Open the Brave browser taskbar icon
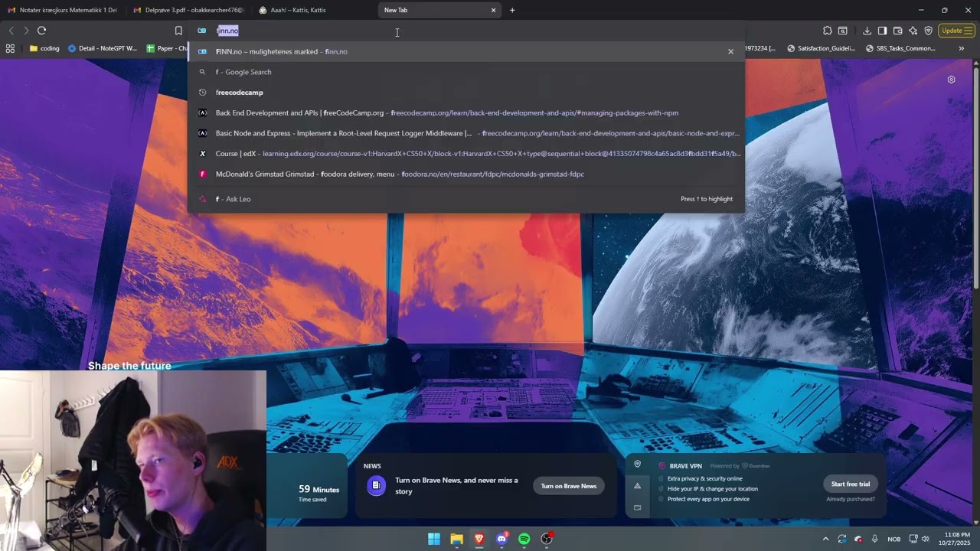Screen dimensions: 980x551 (479, 539)
